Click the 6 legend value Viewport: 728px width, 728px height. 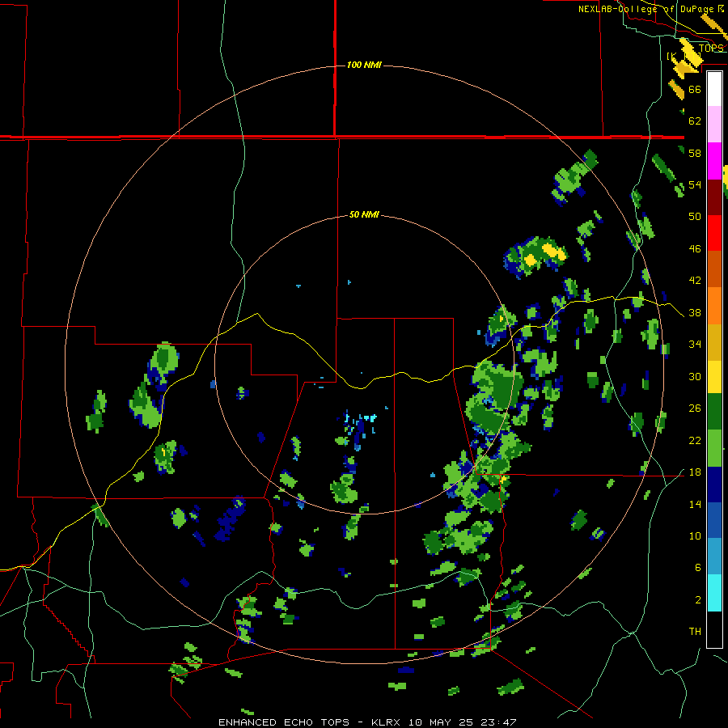(x=698, y=568)
